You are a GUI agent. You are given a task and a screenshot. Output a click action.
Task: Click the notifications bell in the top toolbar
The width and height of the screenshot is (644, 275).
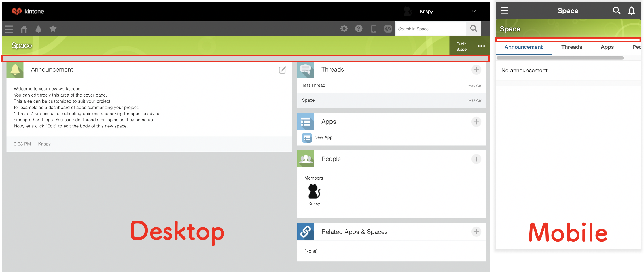[38, 29]
